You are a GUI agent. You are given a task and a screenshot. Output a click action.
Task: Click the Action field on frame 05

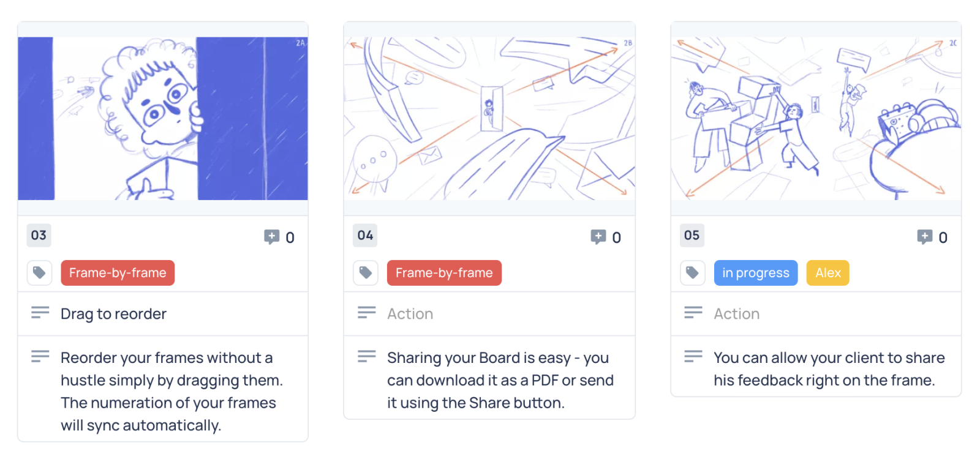click(816, 314)
